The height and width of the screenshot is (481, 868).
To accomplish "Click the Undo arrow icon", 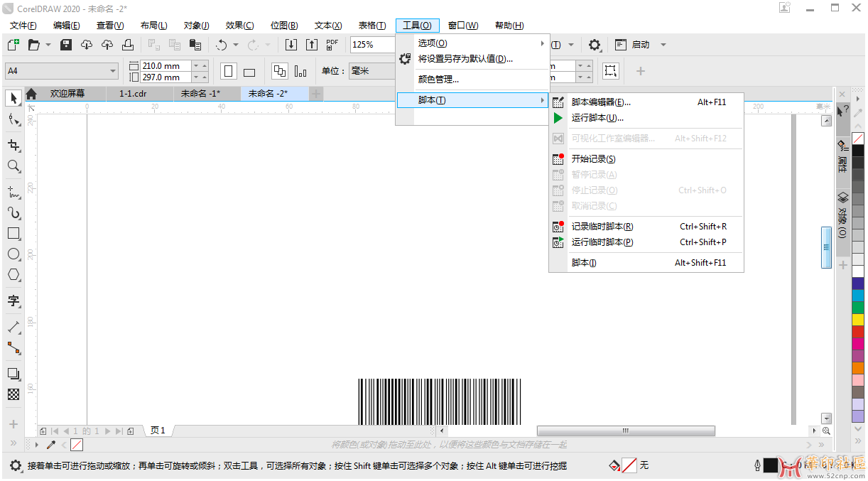I will [221, 45].
